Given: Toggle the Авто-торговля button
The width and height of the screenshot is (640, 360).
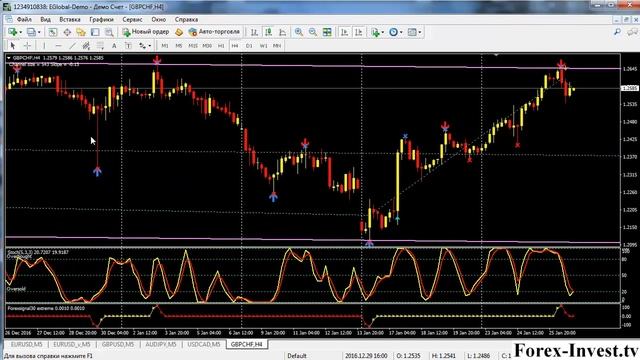Looking at the screenshot, I should (x=214, y=32).
